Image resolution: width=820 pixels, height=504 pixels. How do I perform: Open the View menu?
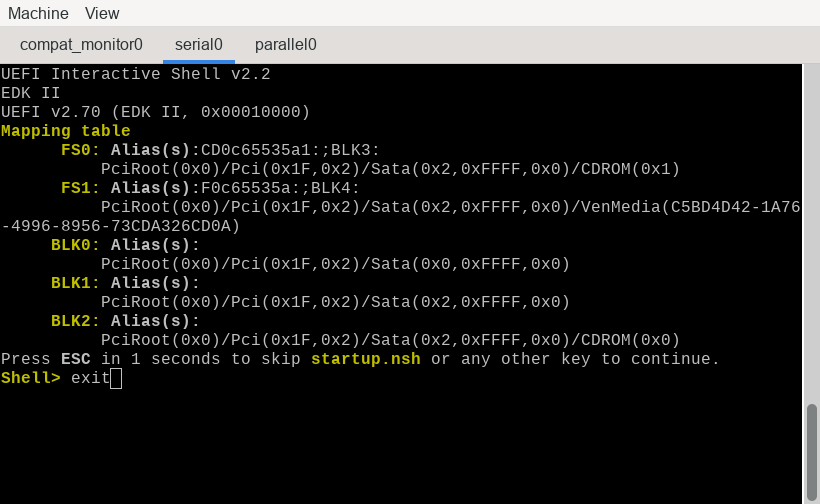[102, 13]
